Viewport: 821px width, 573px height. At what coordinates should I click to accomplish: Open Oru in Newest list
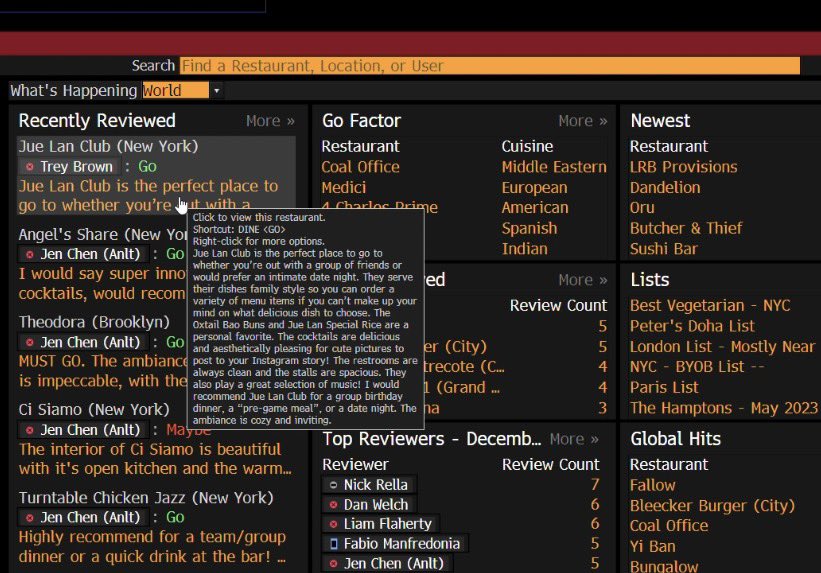pos(642,208)
